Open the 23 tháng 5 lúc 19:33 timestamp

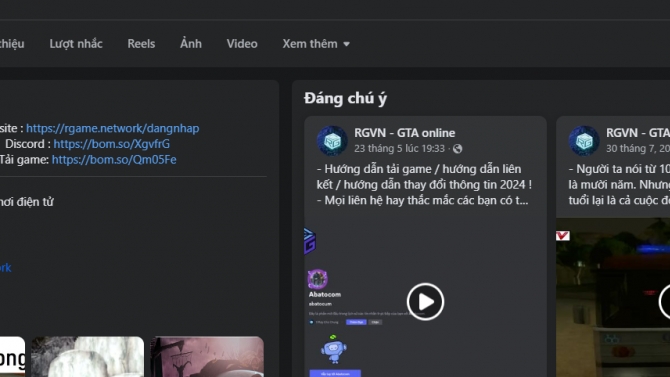point(399,149)
